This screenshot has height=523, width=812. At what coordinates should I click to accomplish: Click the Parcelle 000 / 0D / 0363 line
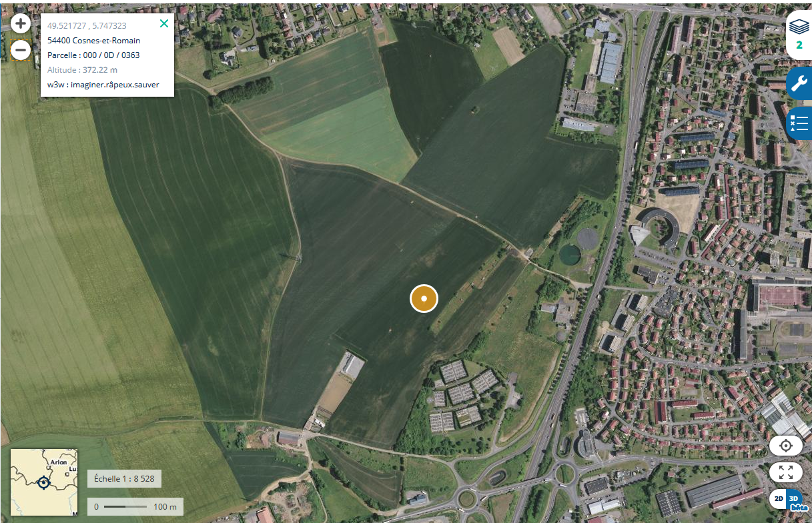point(93,55)
